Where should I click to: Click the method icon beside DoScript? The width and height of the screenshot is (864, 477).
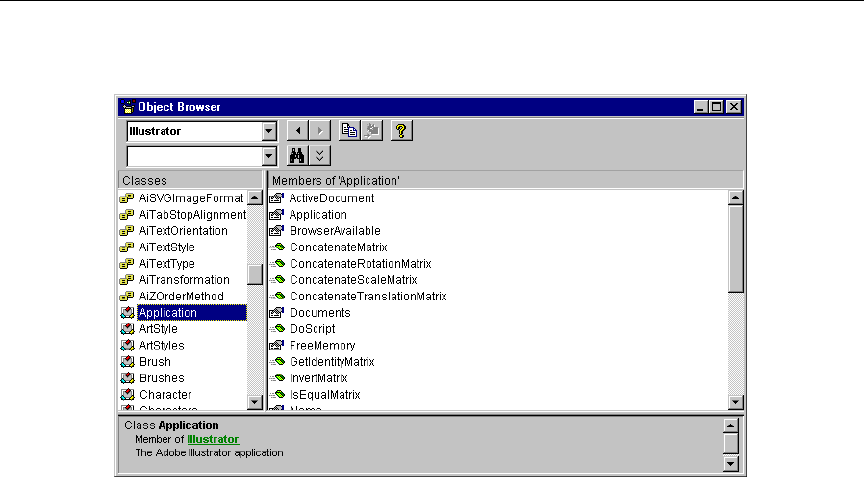click(x=278, y=329)
